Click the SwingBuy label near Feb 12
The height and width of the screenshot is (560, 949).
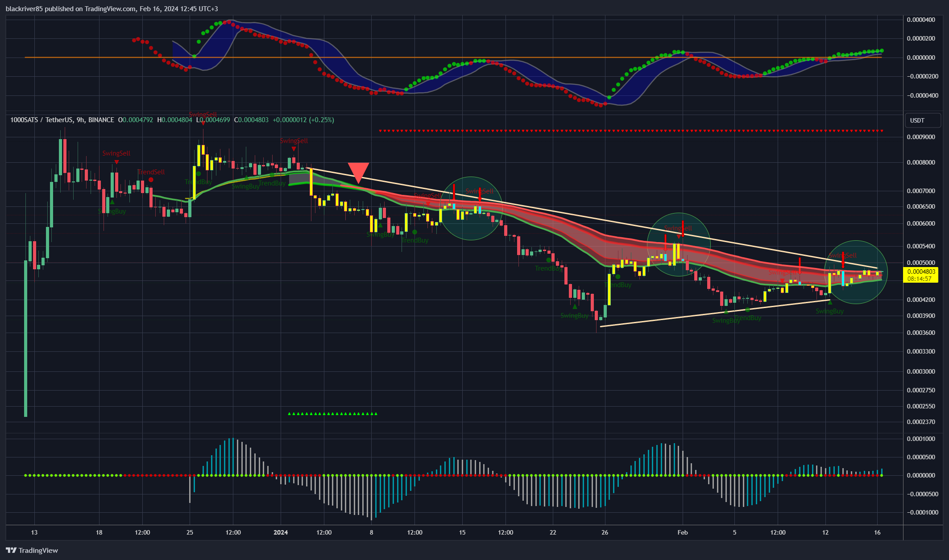click(x=830, y=311)
